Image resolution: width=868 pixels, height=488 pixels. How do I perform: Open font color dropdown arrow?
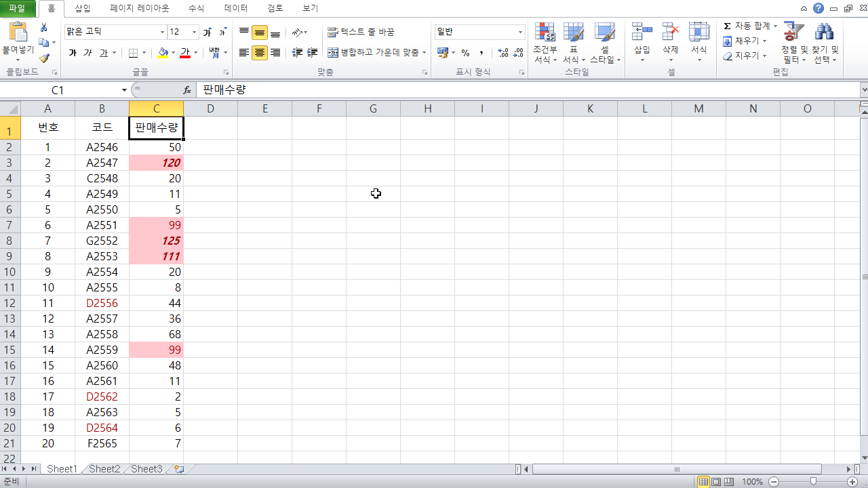pyautogui.click(x=196, y=53)
